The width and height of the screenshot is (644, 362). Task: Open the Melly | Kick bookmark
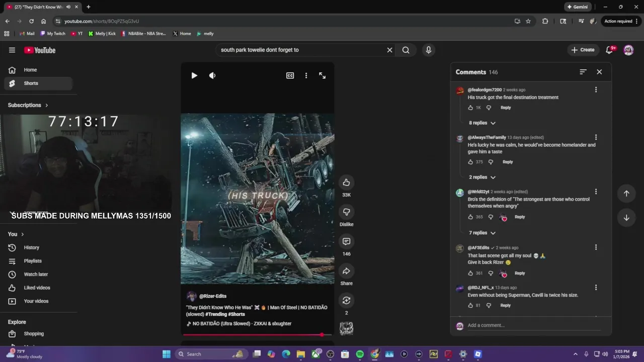102,34
